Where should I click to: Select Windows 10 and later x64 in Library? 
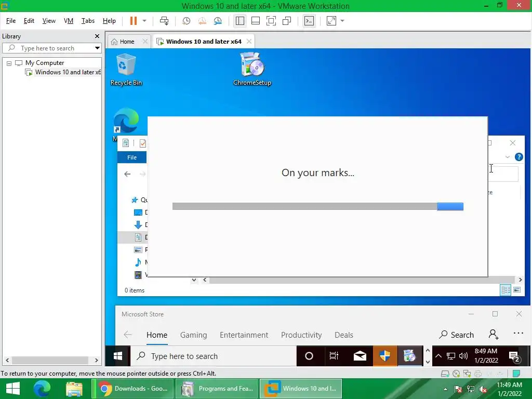[x=64, y=72]
